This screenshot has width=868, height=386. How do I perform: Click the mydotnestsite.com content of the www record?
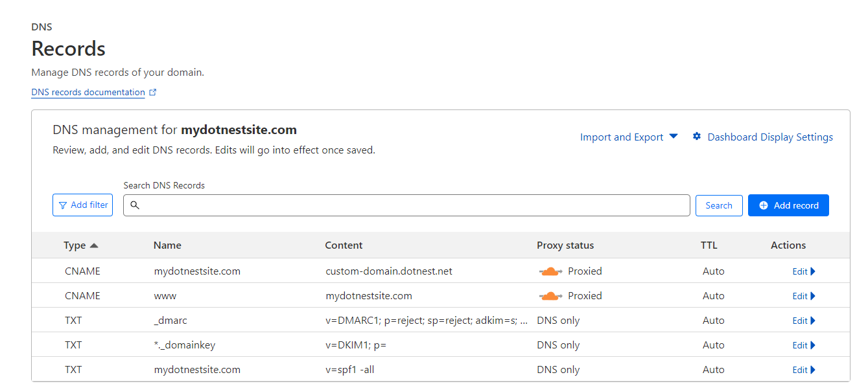click(369, 296)
